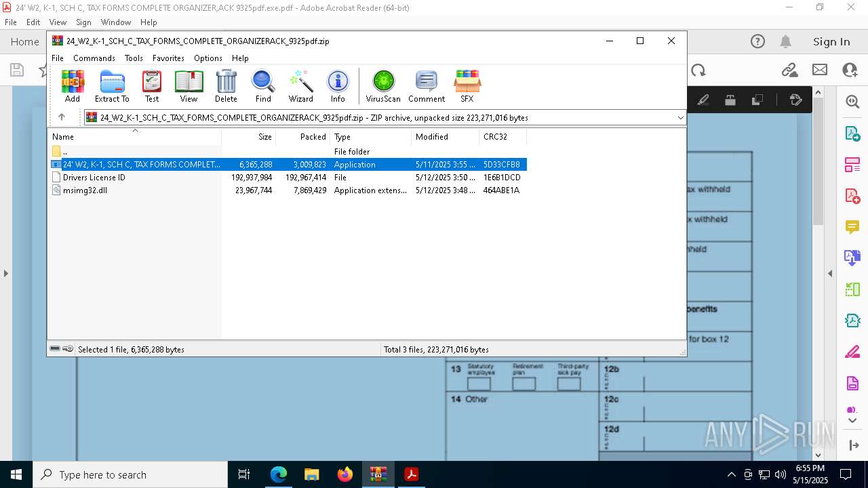This screenshot has height=488, width=868.
Task: Open Microsoft Edge from taskbar
Action: point(279,474)
